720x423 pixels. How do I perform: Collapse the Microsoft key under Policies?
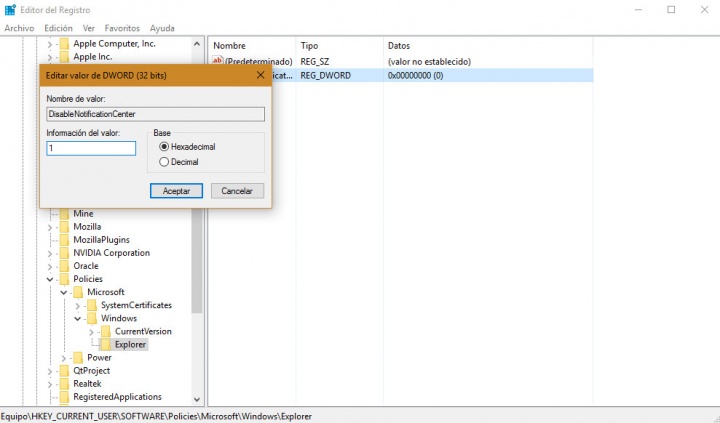coord(64,292)
